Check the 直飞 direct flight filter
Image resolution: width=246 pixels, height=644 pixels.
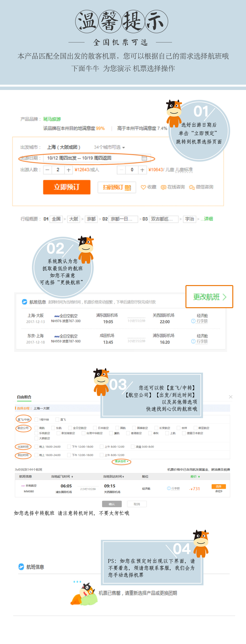tap(57, 420)
